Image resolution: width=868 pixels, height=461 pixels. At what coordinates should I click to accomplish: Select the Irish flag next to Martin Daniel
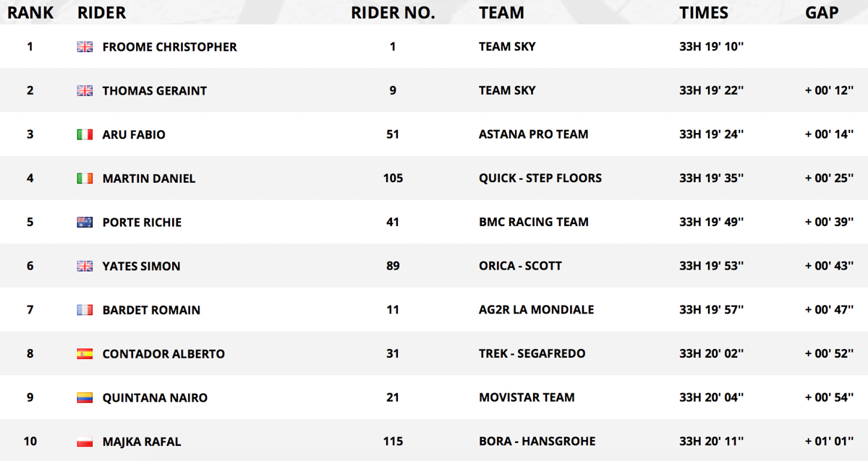click(85, 178)
